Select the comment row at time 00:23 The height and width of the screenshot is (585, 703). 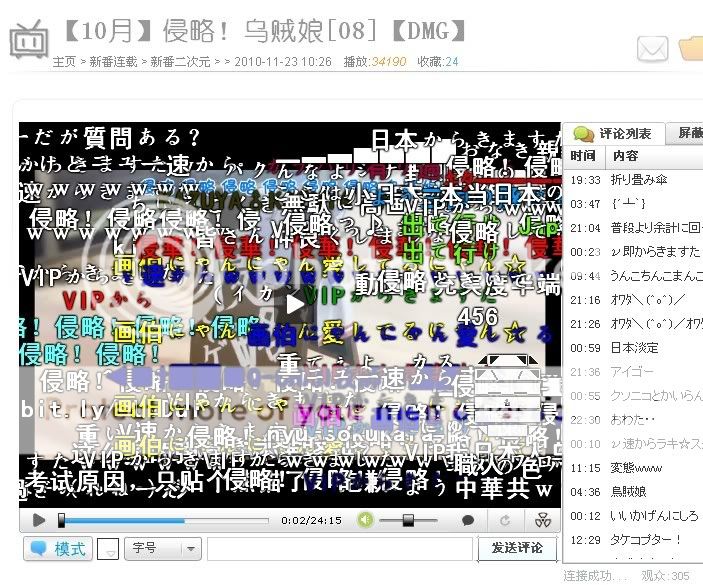point(633,252)
